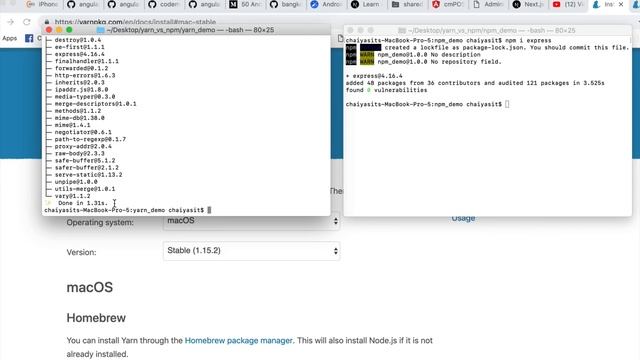Screen dimensions: 640x360
Task: Click the 'Version:' label
Action: coord(82,252)
